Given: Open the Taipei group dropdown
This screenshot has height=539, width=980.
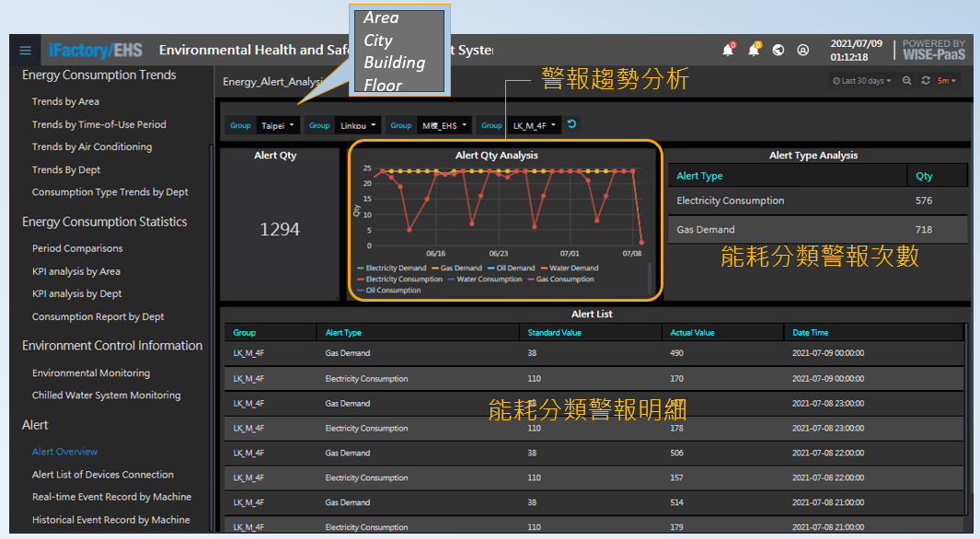Looking at the screenshot, I should pyautogui.click(x=278, y=125).
